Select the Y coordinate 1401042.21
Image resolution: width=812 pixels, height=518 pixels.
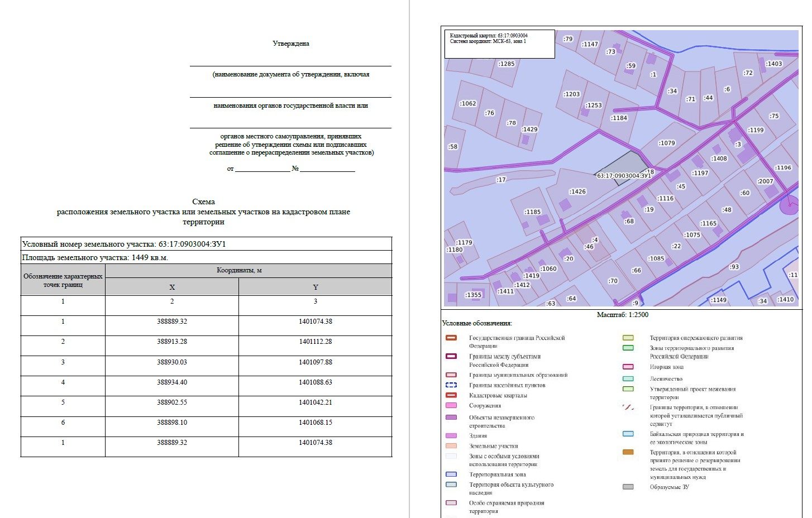tap(316, 402)
